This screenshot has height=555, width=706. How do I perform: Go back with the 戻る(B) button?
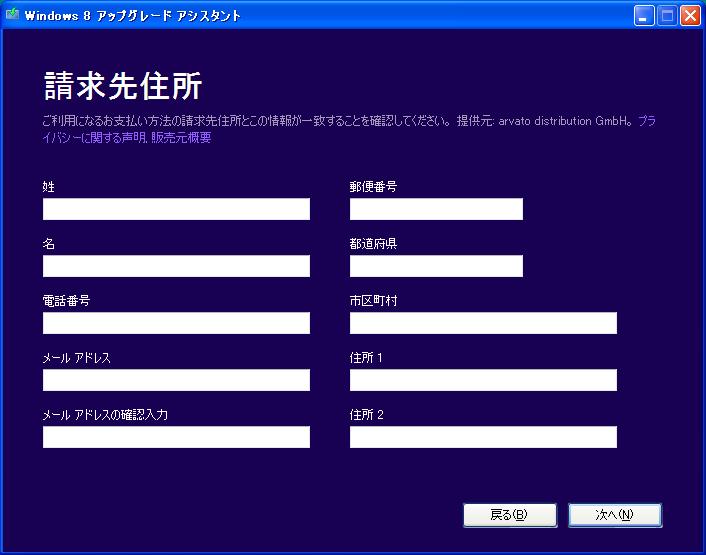[510, 514]
